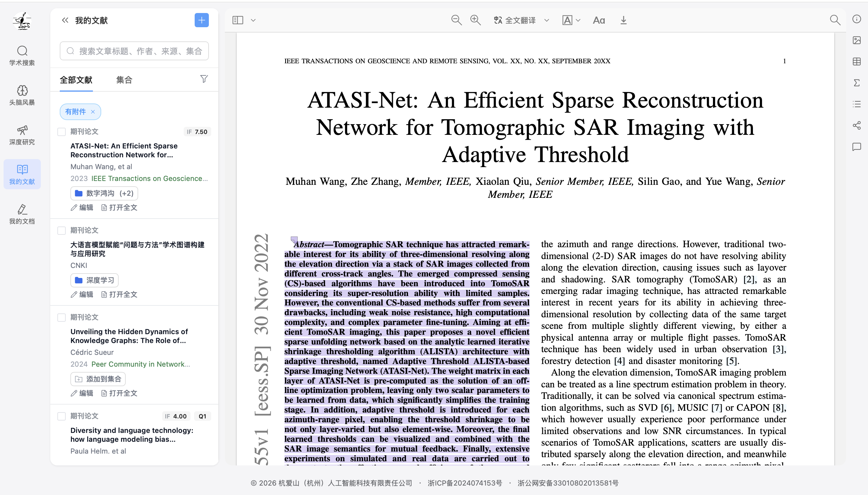Click author Muhan Wang, et al in list
The width and height of the screenshot is (868, 495).
[x=101, y=167]
